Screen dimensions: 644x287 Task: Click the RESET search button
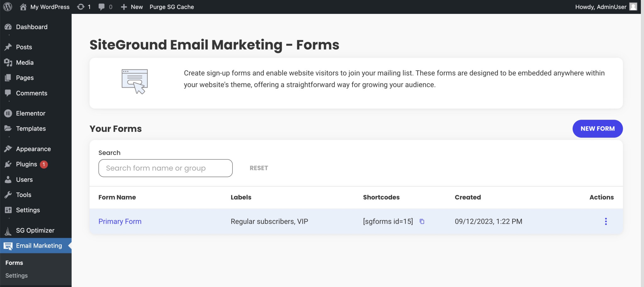click(259, 168)
